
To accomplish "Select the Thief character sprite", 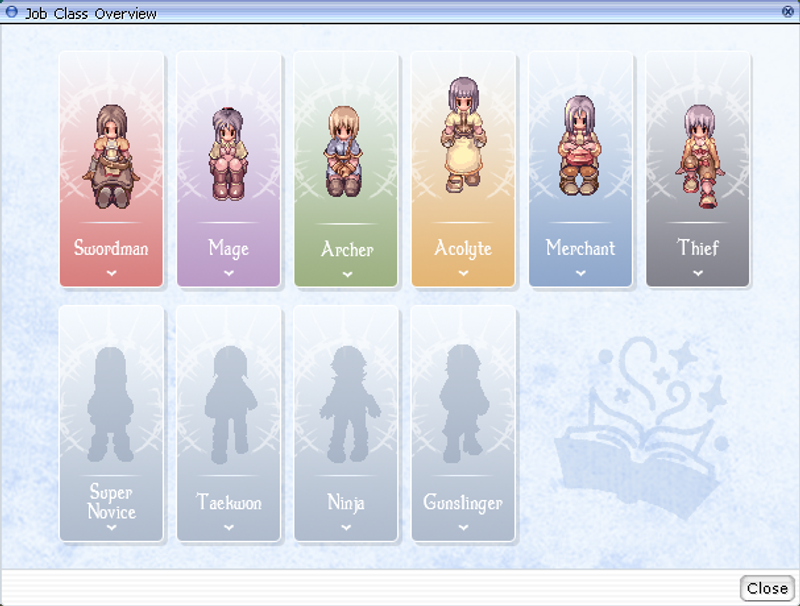I will point(699,156).
